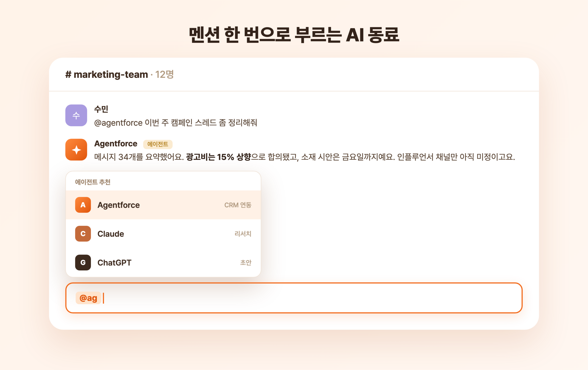The height and width of the screenshot is (370, 588).
Task: Select Claude from agent suggestions
Action: point(163,234)
